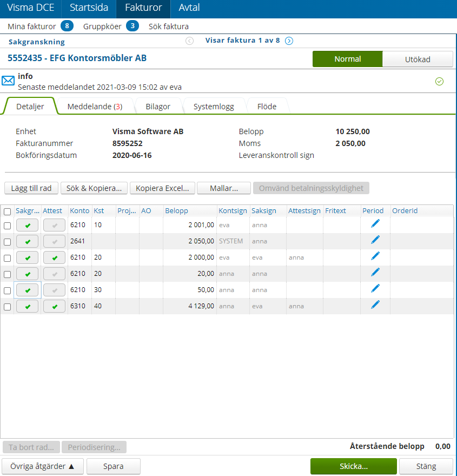457x476 pixels.
Task: Select the Detaljer tab
Action: tap(30, 107)
